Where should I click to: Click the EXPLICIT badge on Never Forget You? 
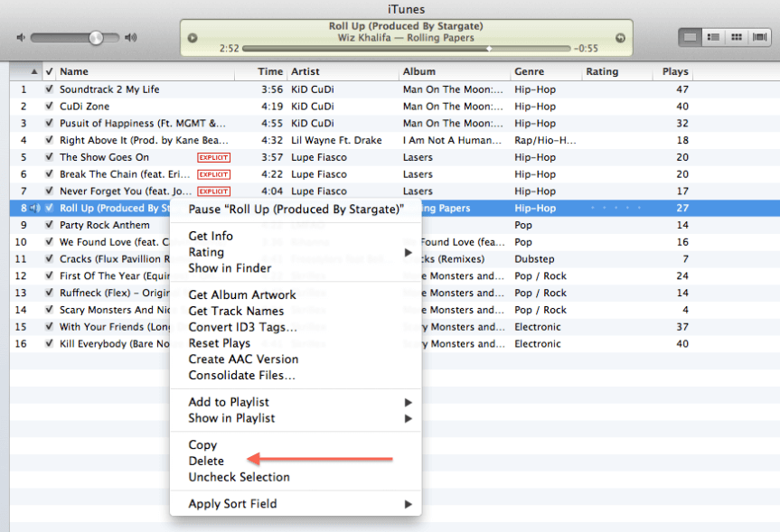click(x=214, y=191)
